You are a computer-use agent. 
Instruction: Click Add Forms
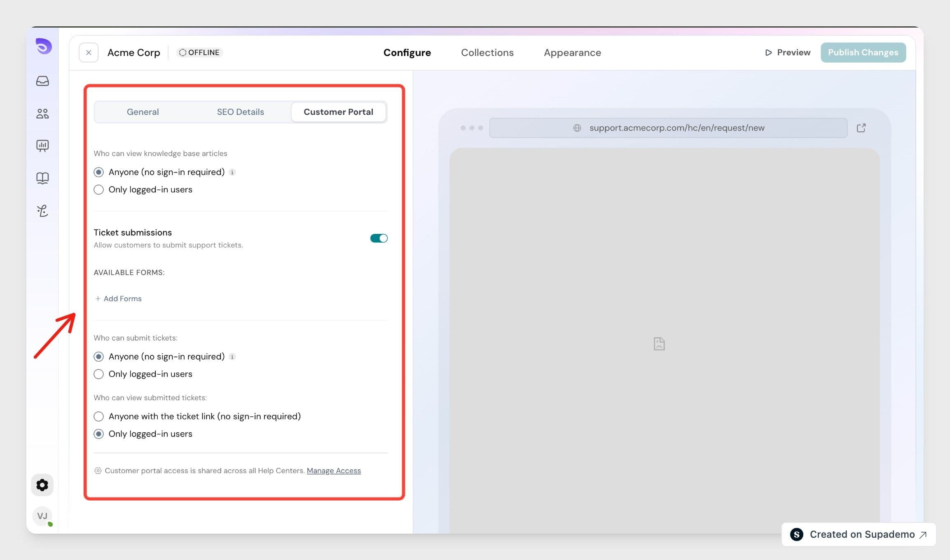click(118, 299)
